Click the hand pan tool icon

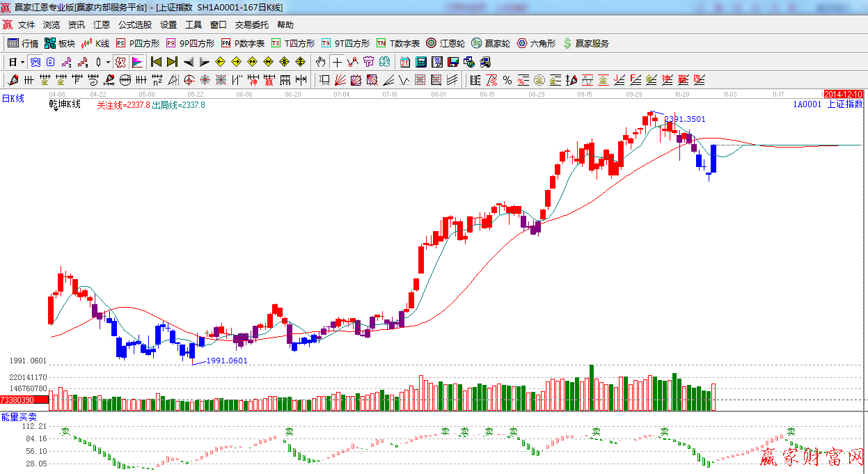click(320, 62)
